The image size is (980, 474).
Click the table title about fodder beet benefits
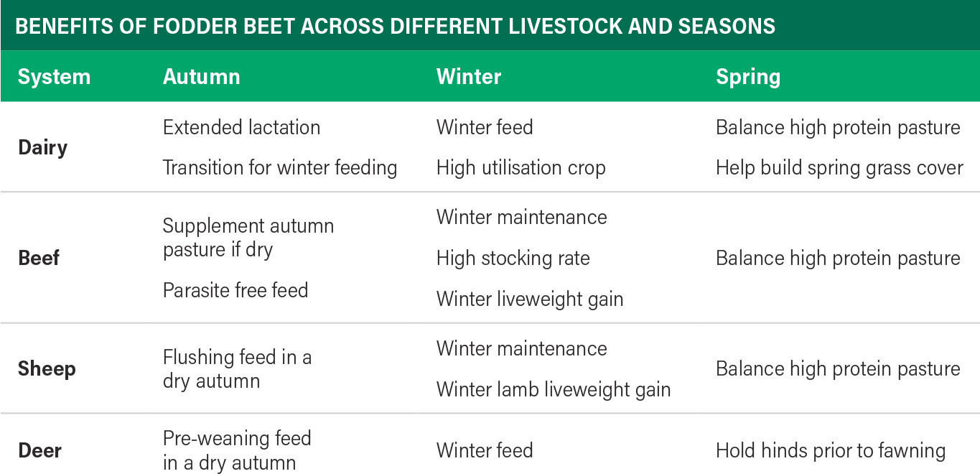coord(395,27)
